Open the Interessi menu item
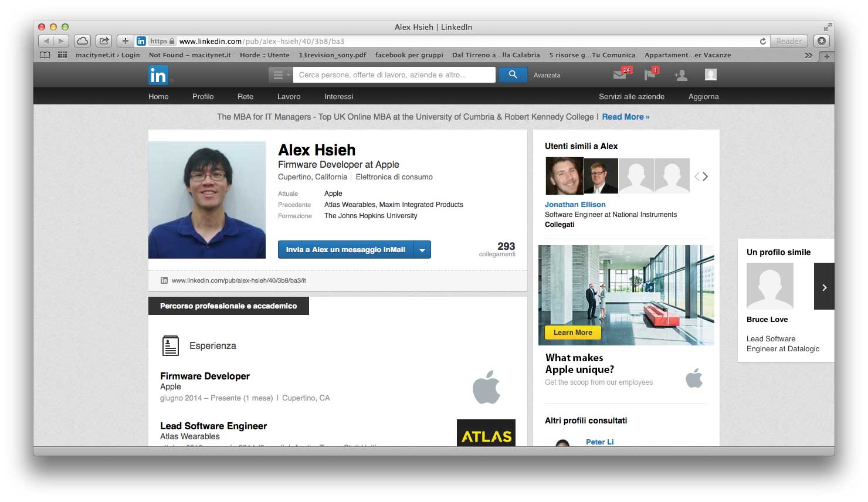Viewport: 868px width, 502px height. [x=339, y=96]
